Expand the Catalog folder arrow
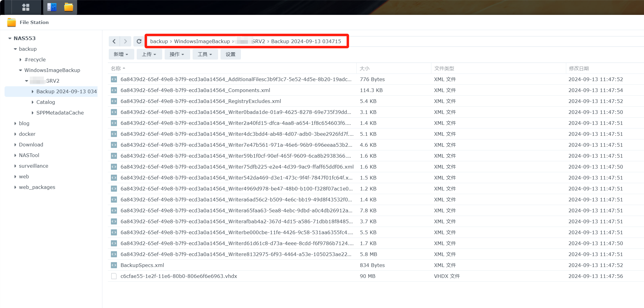This screenshot has width=644, height=308. 33,102
